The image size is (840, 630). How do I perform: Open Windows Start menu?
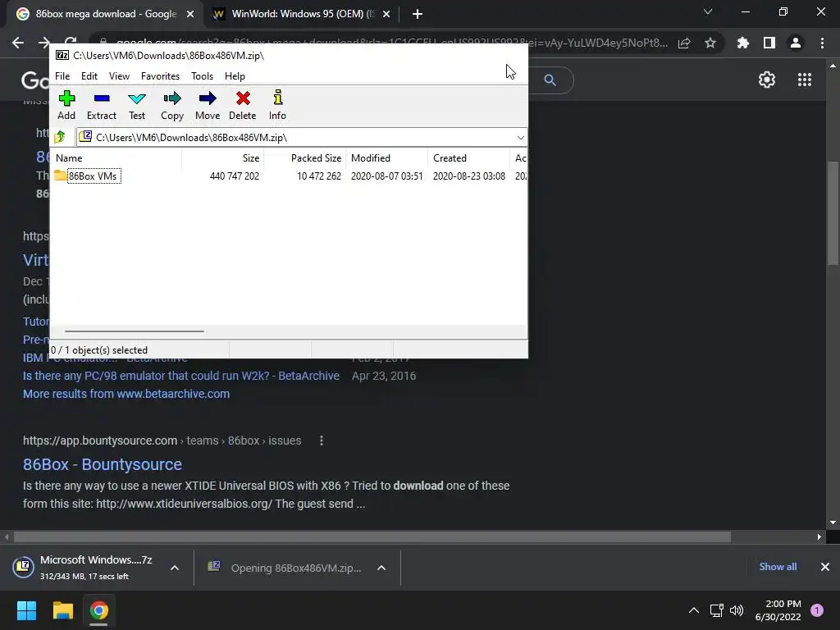point(26,610)
